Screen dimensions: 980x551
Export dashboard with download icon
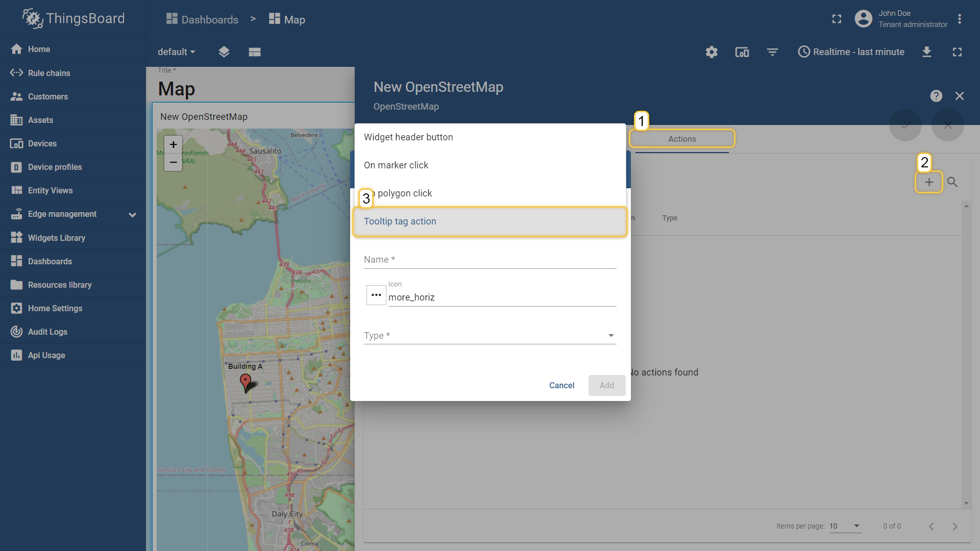927,52
